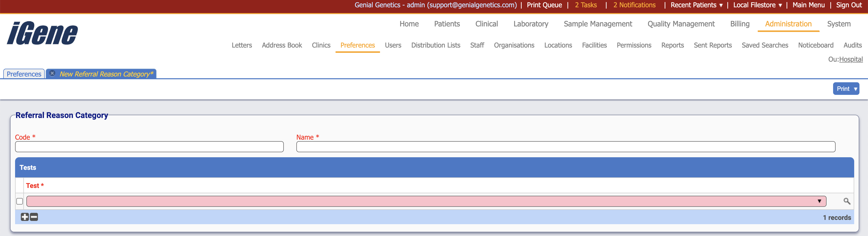
Task: Expand the Recent Patients dropdown
Action: click(x=696, y=5)
